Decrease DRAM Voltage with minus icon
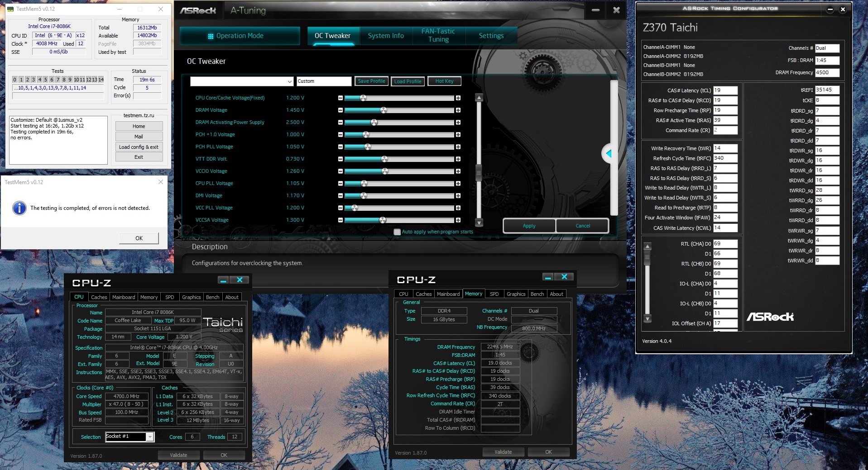This screenshot has height=470, width=868. (340, 110)
